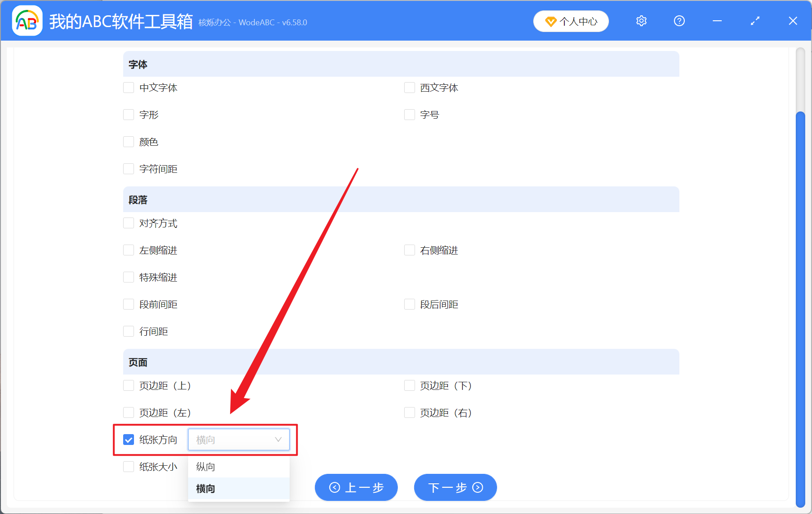
Task: Enable the 纸张大小 checkbox
Action: 128,466
